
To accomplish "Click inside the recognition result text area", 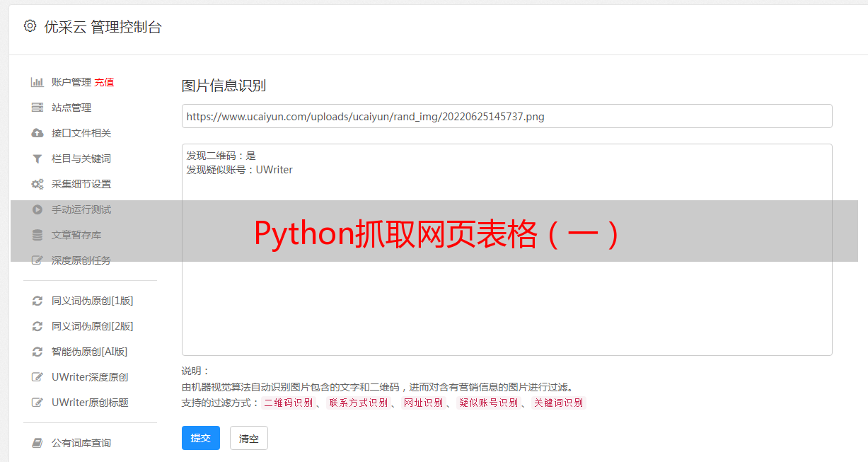I will coord(507,250).
